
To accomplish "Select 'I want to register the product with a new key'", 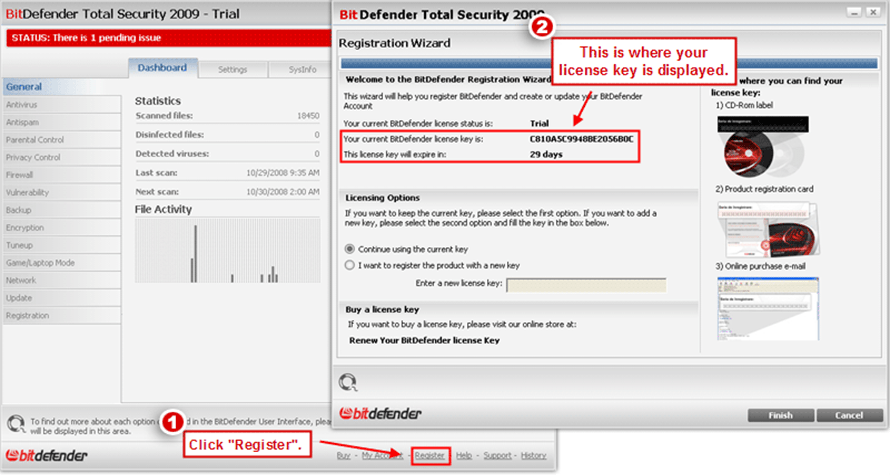I will (x=350, y=265).
